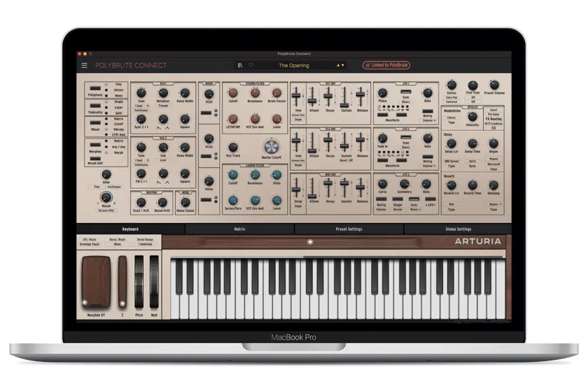Open the hamburger main menu

tap(84, 65)
